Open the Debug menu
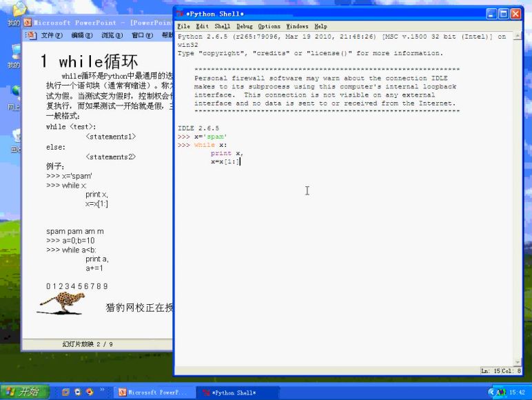Image resolution: width=532 pixels, height=400 pixels. click(x=244, y=26)
